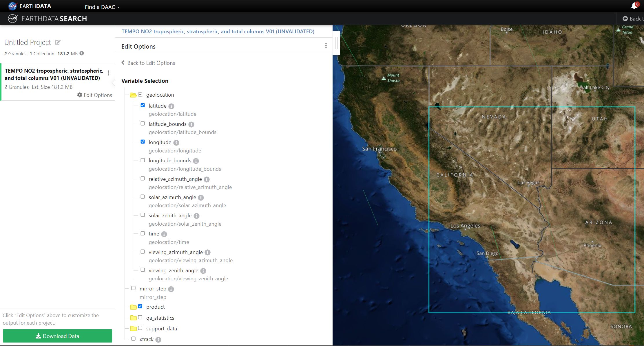Open the Find a DAAC dropdown

[x=102, y=7]
